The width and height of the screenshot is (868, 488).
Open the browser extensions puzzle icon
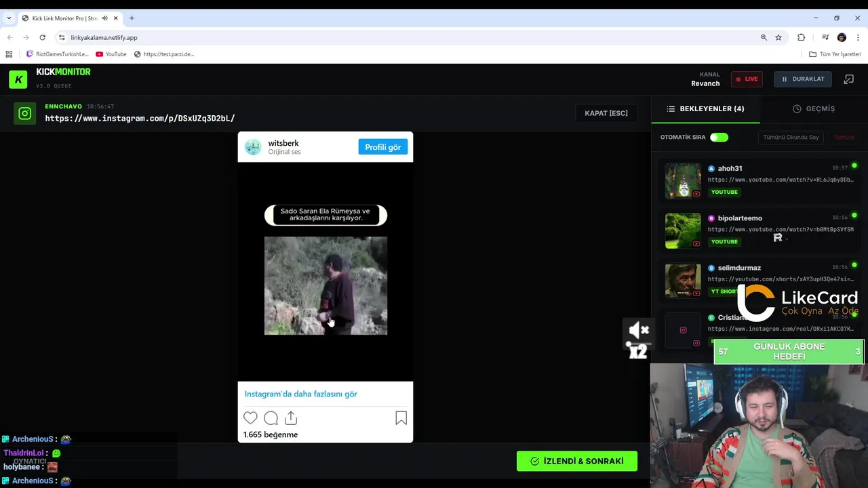(x=802, y=37)
